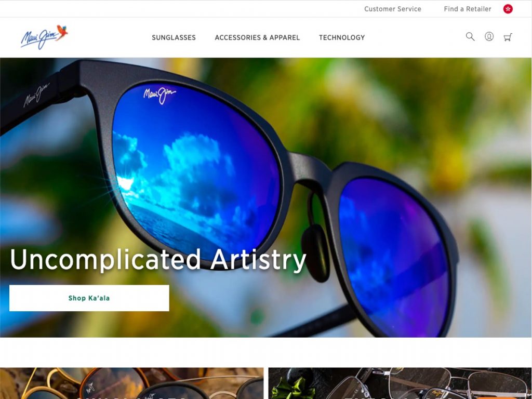Click the Maui Jim script on sunglasses temple
This screenshot has height=399, width=532.
pyautogui.click(x=36, y=95)
